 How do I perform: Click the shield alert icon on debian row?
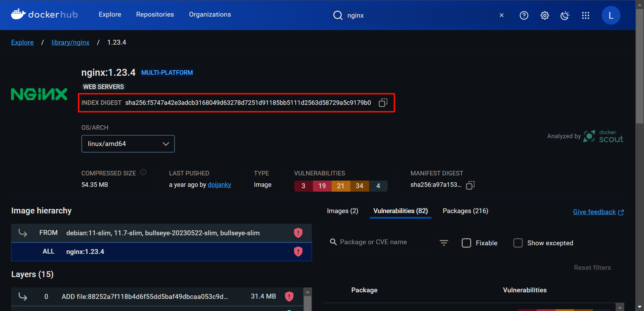pyautogui.click(x=298, y=233)
